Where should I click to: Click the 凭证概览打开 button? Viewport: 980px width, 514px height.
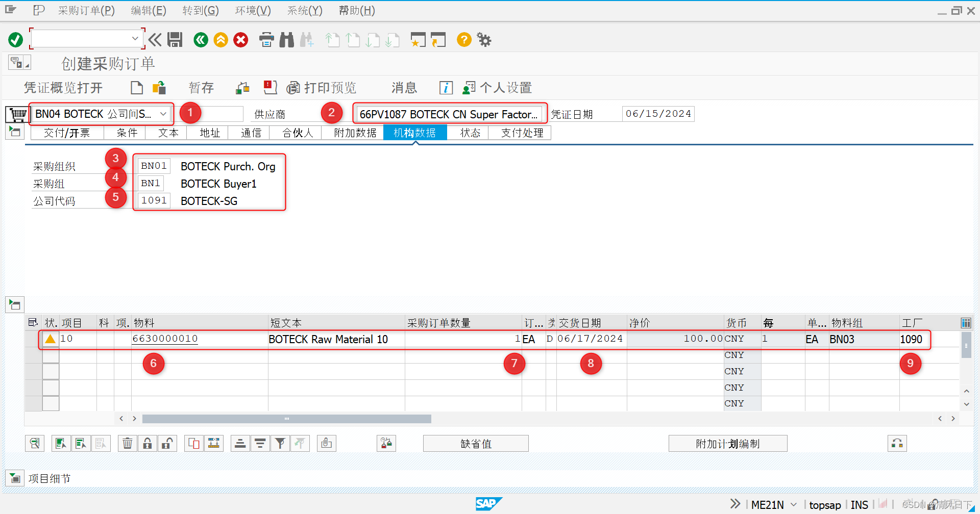pos(63,88)
